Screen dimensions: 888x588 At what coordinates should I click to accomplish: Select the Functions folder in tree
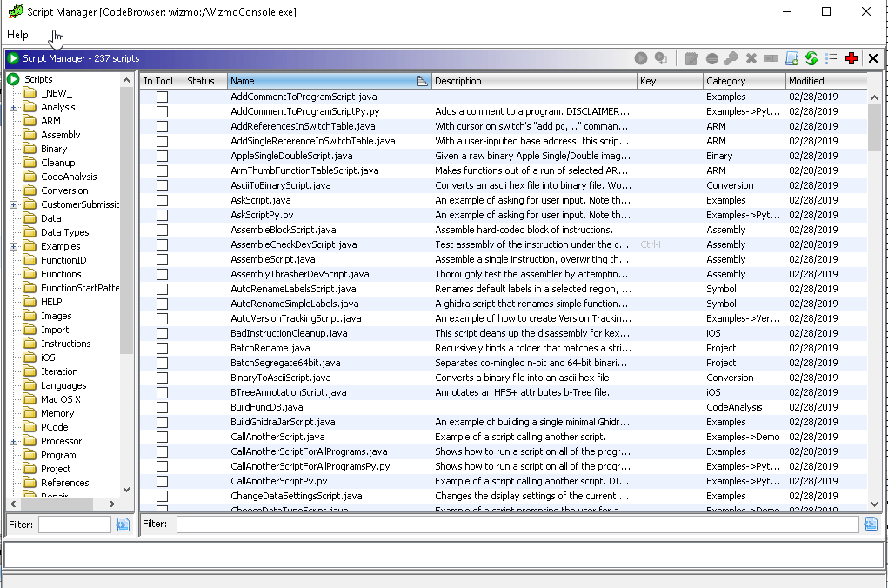[61, 274]
